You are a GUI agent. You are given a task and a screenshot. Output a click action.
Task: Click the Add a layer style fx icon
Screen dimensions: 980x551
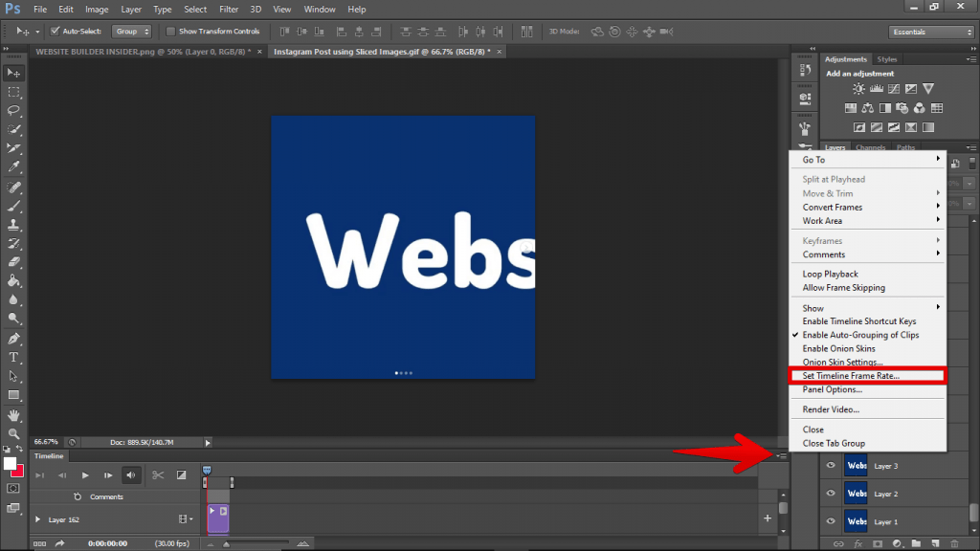click(858, 543)
